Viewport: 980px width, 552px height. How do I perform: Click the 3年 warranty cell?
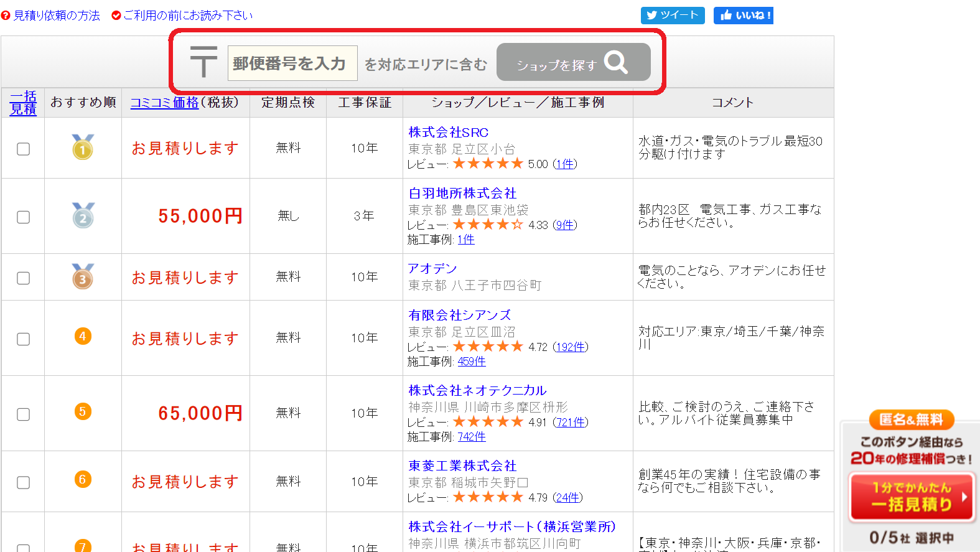364,216
